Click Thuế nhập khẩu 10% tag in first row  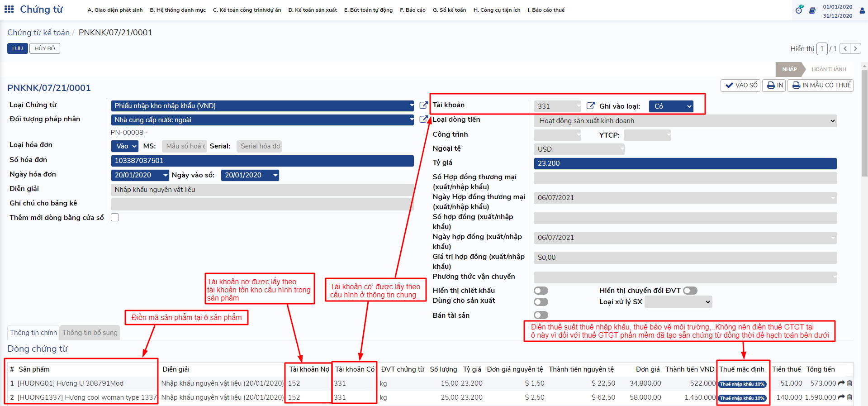click(742, 384)
